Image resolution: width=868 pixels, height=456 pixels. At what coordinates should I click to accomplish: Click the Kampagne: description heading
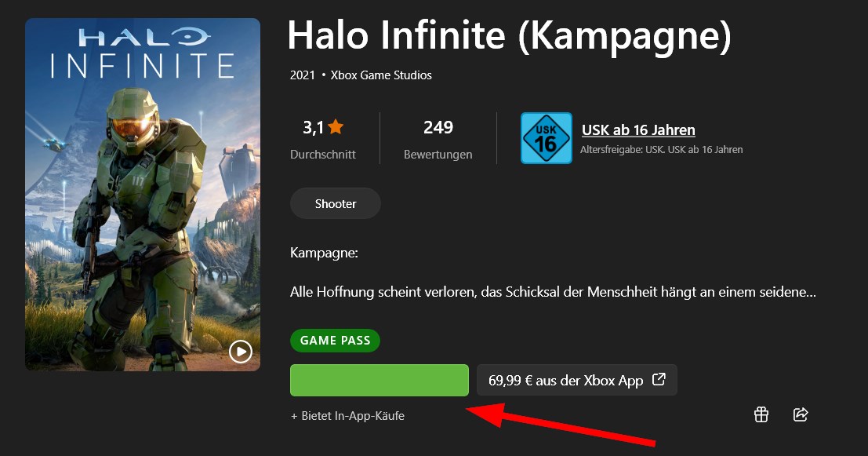click(324, 254)
